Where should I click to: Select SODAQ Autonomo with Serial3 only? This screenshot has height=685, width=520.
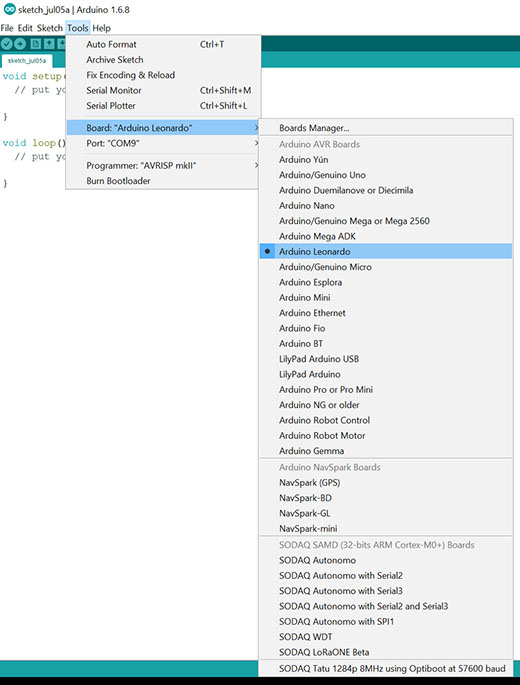tap(386, 591)
